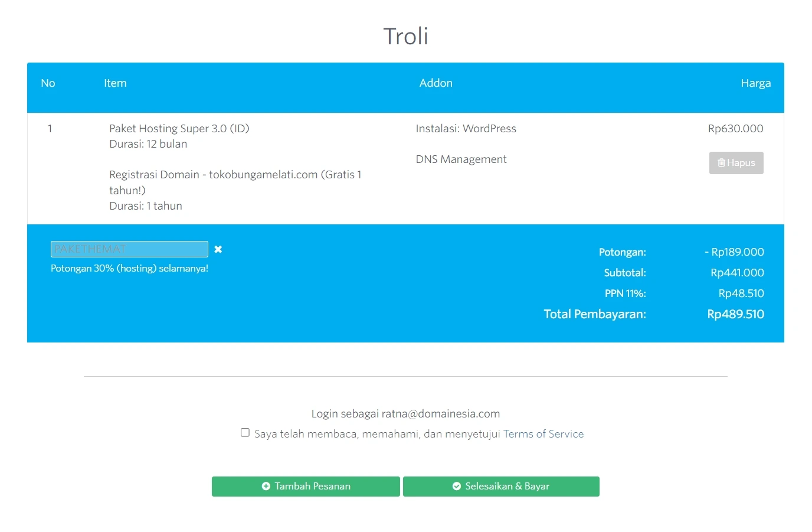
Task: Select the Paket Hosting Super 3.0 (ID) text
Action: point(179,129)
